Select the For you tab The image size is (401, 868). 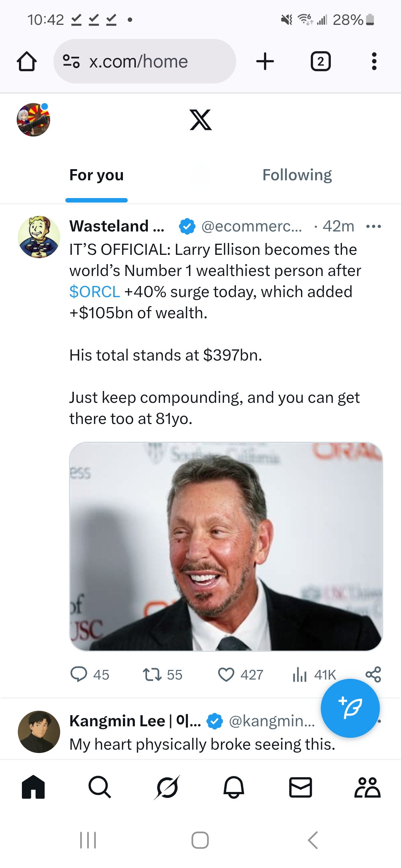(97, 175)
